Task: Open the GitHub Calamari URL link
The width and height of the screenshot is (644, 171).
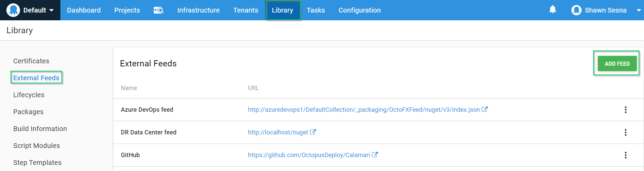Action: pyautogui.click(x=309, y=155)
